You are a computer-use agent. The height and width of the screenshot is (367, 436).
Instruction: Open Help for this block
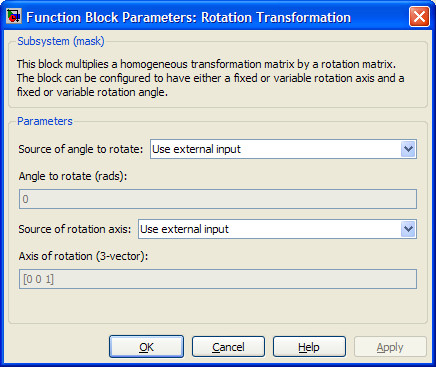click(309, 347)
